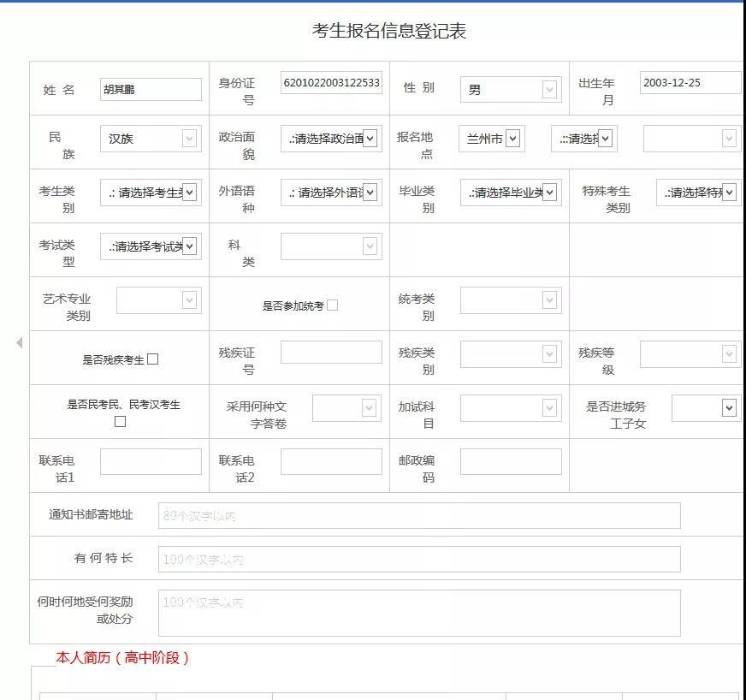746x700 pixels.
Task: Click the 联系电话2 input field
Action: pyautogui.click(x=331, y=461)
